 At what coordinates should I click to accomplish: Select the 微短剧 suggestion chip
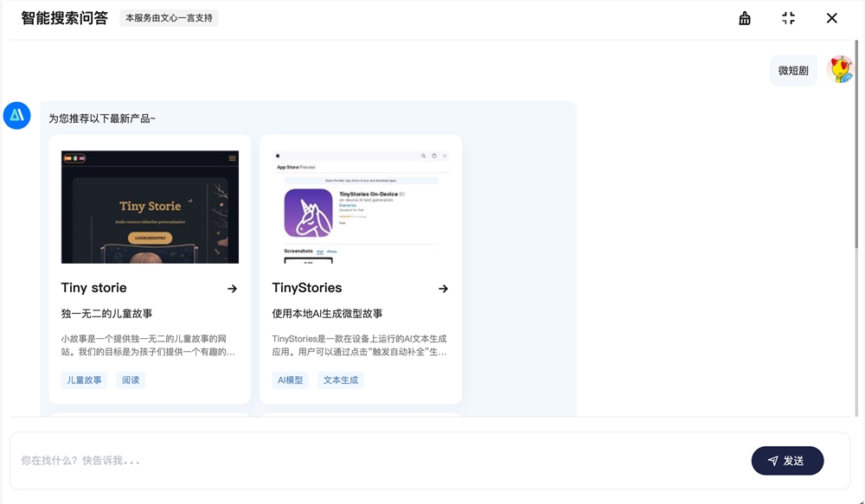coord(793,69)
